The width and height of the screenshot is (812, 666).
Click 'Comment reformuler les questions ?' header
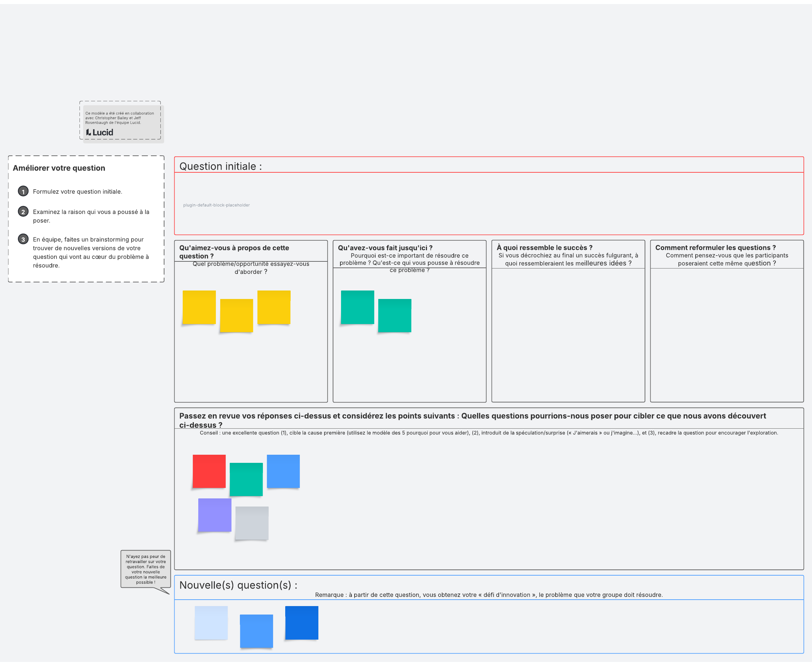(715, 248)
